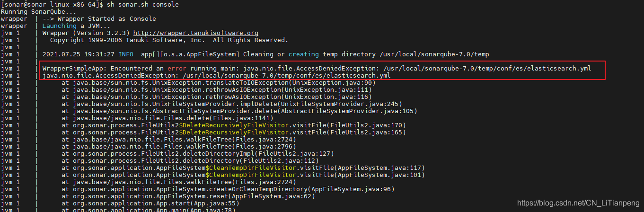Click '--> Wrapper Started as Console' text
The width and height of the screenshot is (644, 212).
(x=99, y=18)
